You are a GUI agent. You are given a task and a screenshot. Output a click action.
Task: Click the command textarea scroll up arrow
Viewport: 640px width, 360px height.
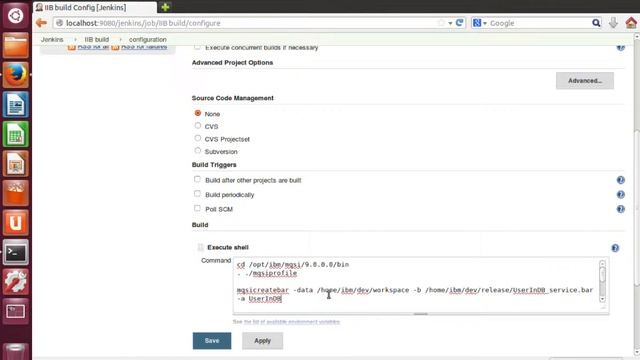(602, 264)
